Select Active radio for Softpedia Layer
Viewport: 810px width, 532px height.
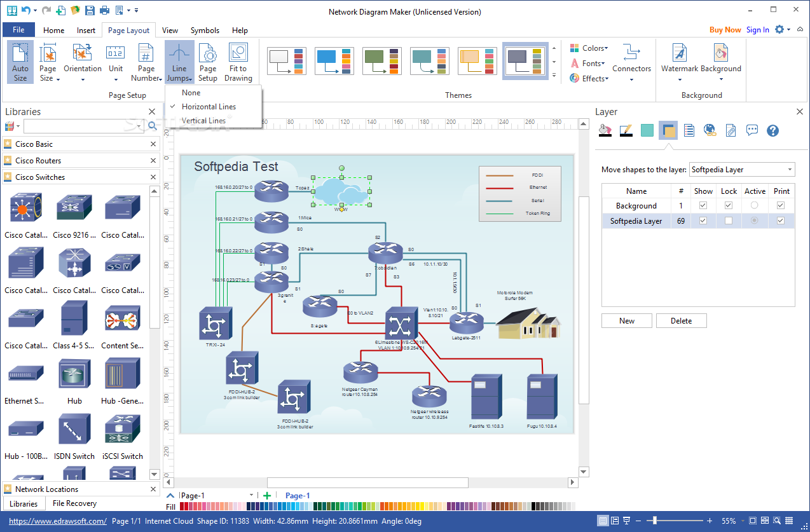pos(755,221)
